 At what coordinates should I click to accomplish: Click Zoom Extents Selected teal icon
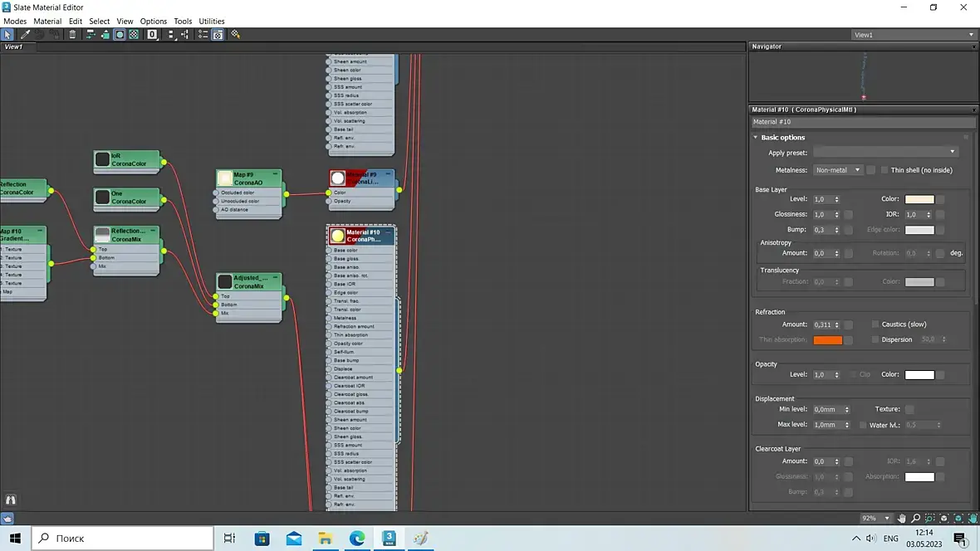coord(958,519)
